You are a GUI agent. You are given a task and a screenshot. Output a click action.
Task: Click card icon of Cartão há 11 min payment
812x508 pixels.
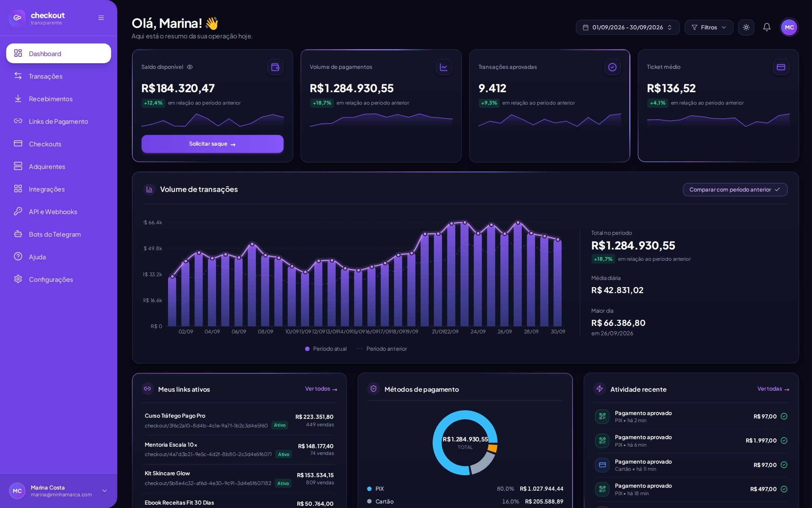pos(602,465)
